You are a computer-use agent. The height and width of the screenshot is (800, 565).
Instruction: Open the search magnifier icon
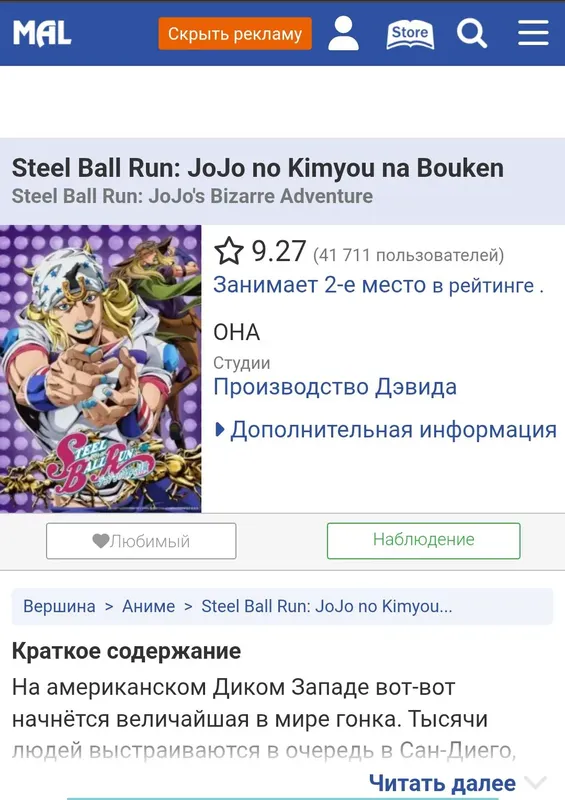[x=472, y=33]
